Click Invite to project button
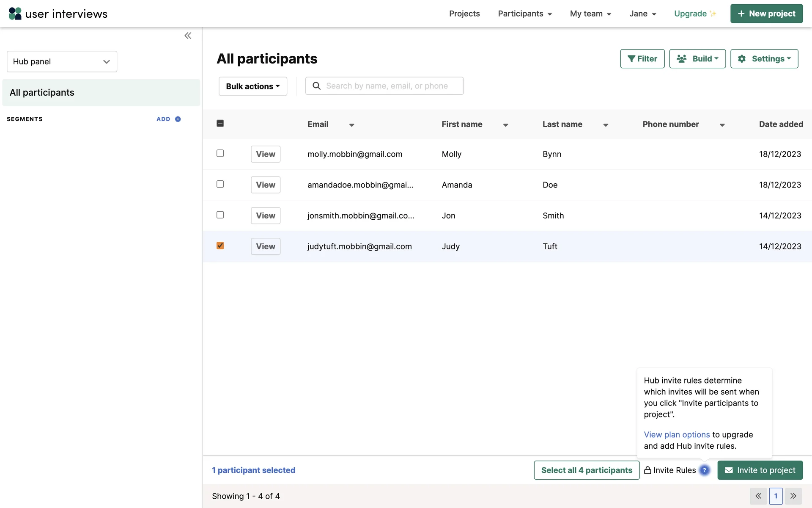 pos(760,470)
